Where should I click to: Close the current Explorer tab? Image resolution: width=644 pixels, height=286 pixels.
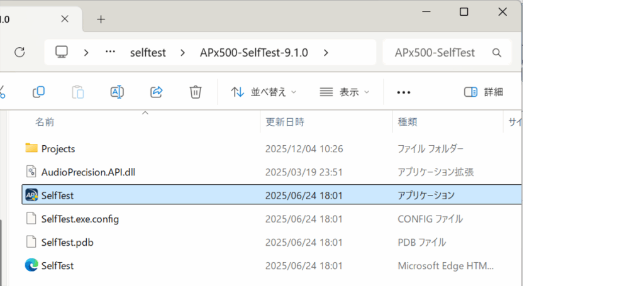coord(65,19)
